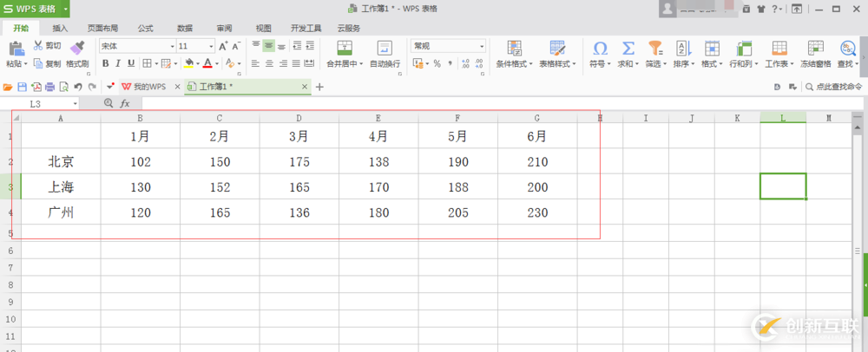Toggle Bold formatting button
Screen dimensions: 868x352
[x=106, y=63]
